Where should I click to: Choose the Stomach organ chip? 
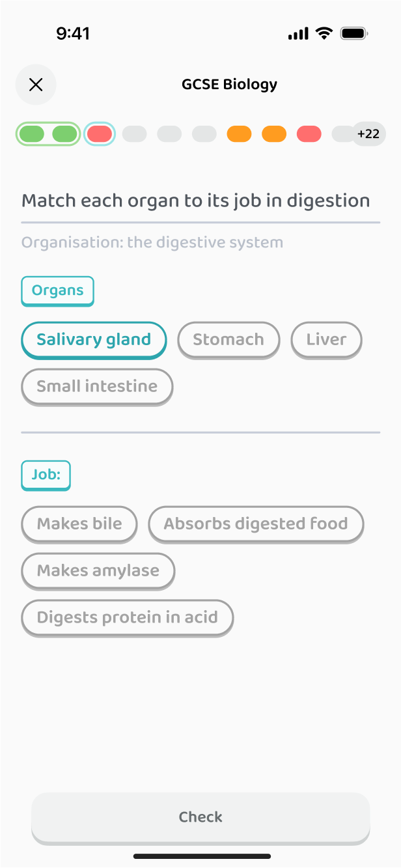(x=228, y=340)
